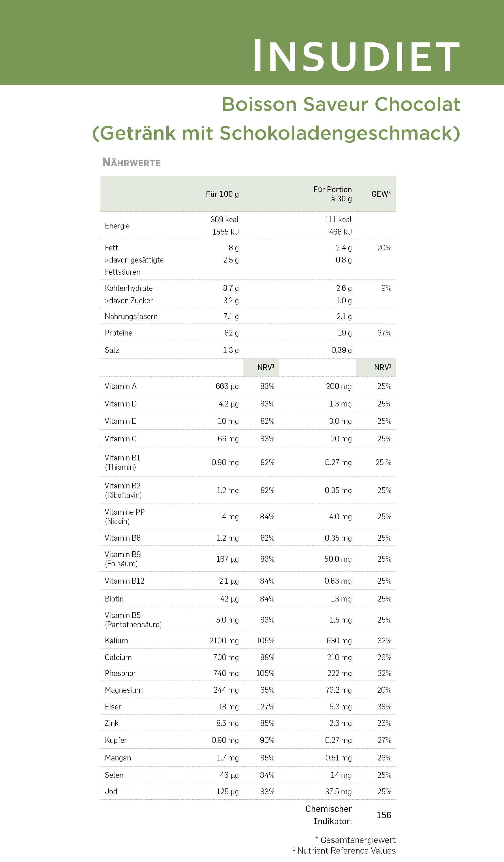Click the Proteine 67% value
The height and width of the screenshot is (862, 504).
coord(384,333)
